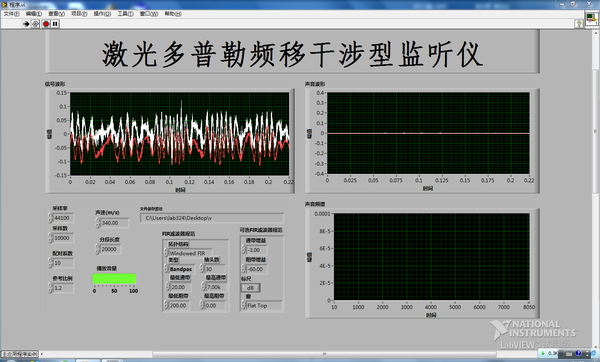Click the highest stopband field 0.00
This screenshot has height=362, width=600.
(215, 305)
